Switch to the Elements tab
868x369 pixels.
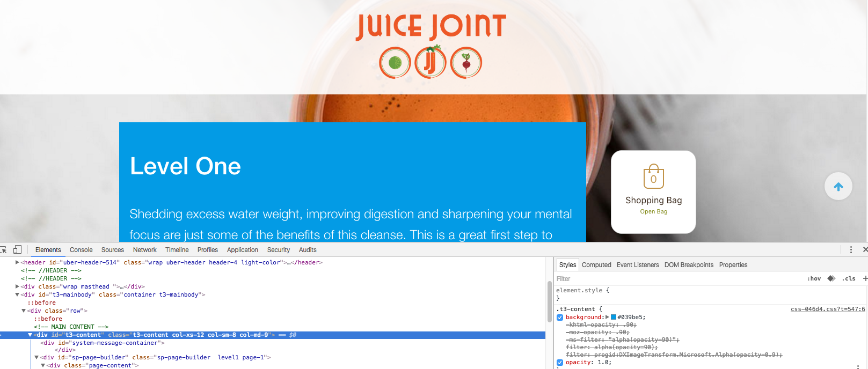pos(48,250)
